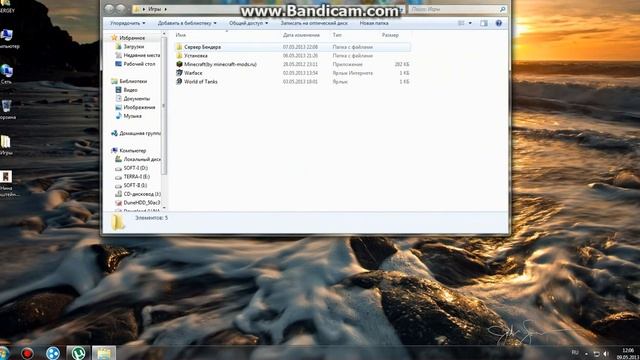
Task: Open the Музыка library
Action: [132, 116]
